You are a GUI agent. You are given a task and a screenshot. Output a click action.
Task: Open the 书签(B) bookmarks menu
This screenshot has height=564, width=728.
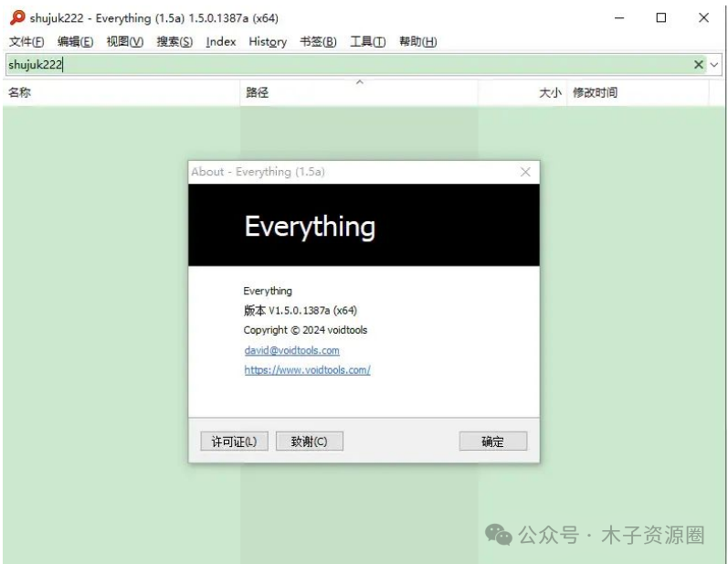(318, 42)
